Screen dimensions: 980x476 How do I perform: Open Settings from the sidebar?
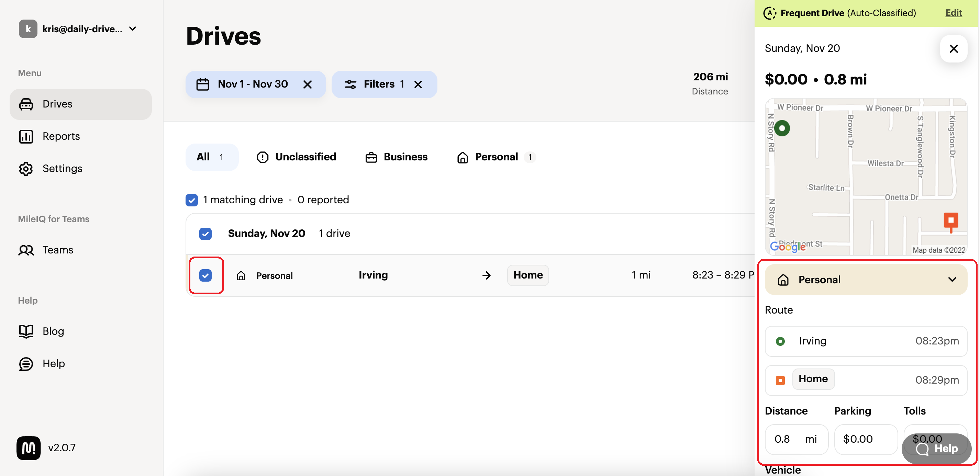point(81,168)
